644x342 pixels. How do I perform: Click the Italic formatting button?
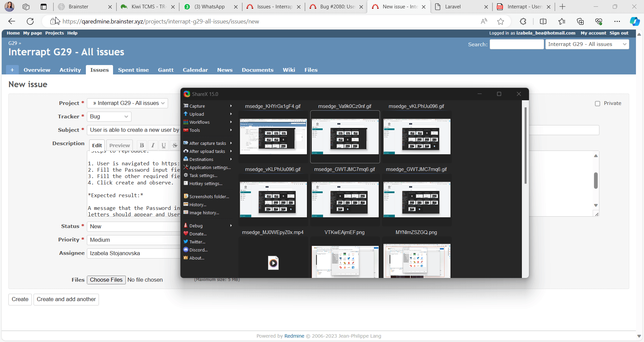[x=153, y=145]
